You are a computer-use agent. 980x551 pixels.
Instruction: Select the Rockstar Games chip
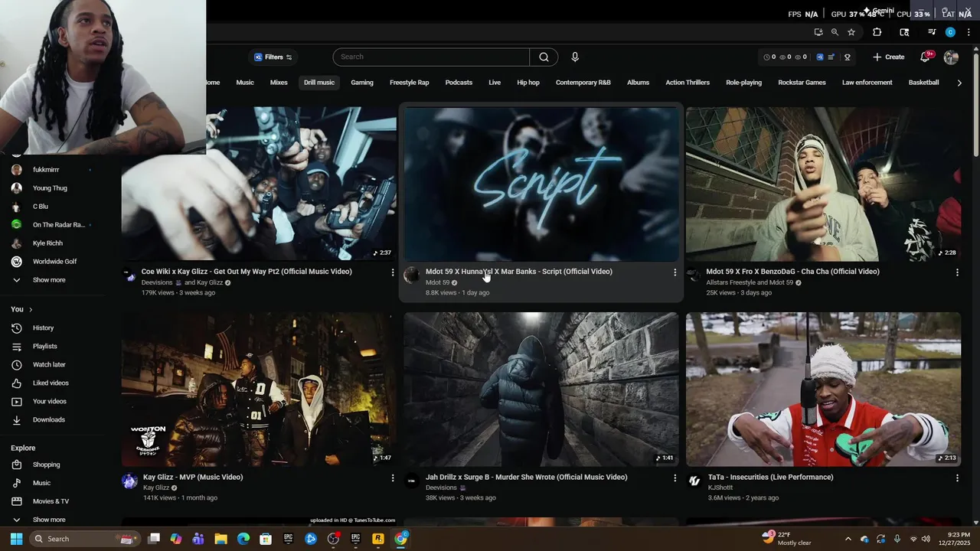point(802,83)
